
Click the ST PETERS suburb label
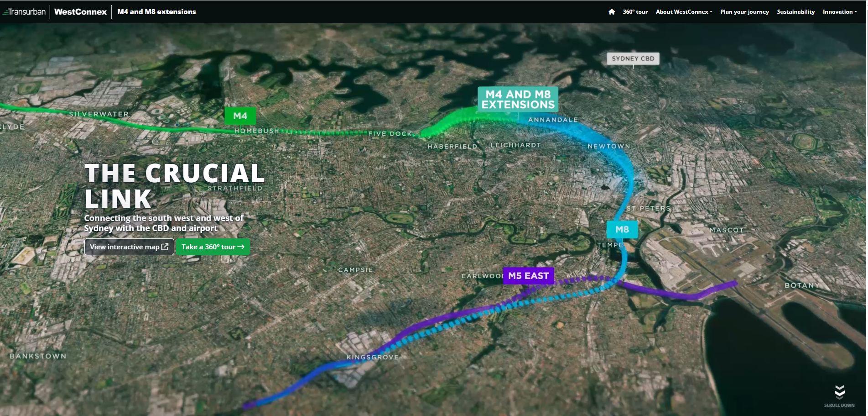(x=649, y=208)
